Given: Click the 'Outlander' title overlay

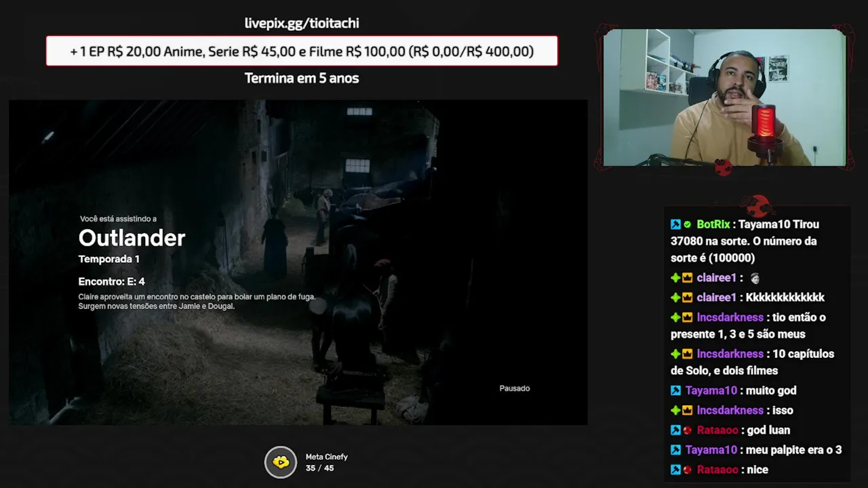Looking at the screenshot, I should coord(132,238).
